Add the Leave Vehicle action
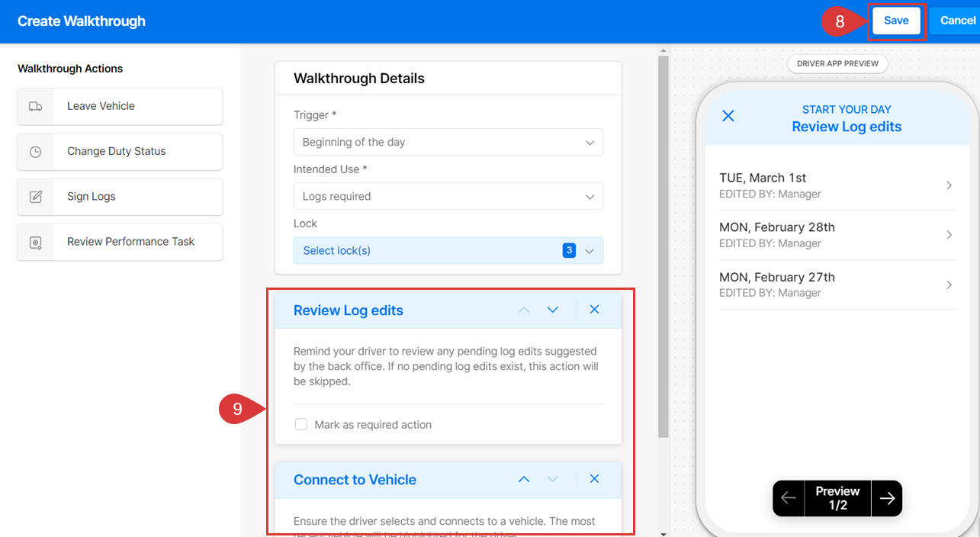Screen dimensions: 980x537 tap(120, 106)
